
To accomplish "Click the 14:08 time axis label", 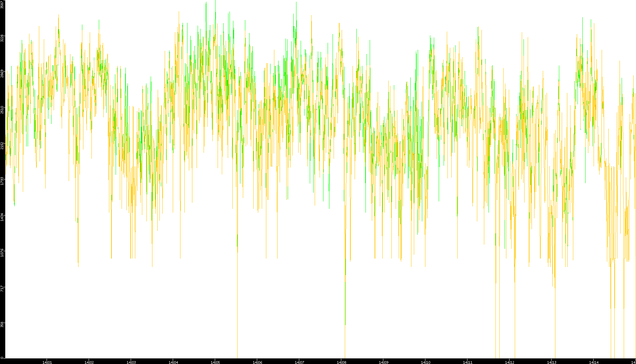I will (x=341, y=362).
